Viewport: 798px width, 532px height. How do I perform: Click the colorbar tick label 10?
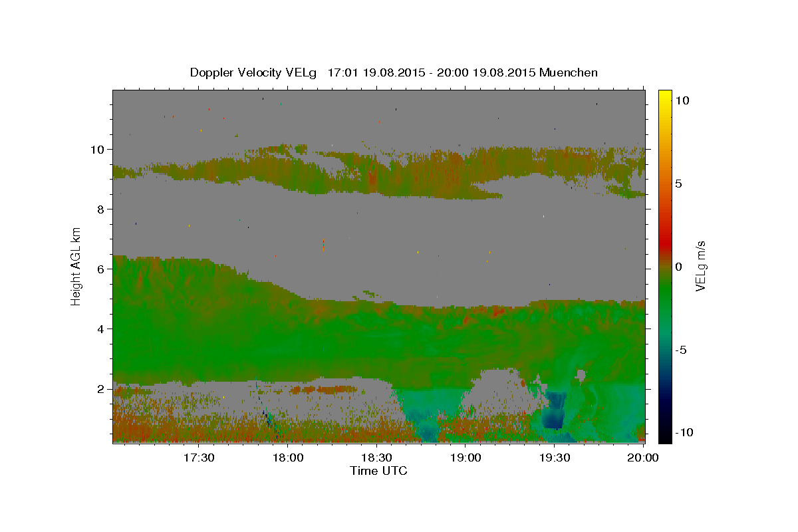point(682,100)
